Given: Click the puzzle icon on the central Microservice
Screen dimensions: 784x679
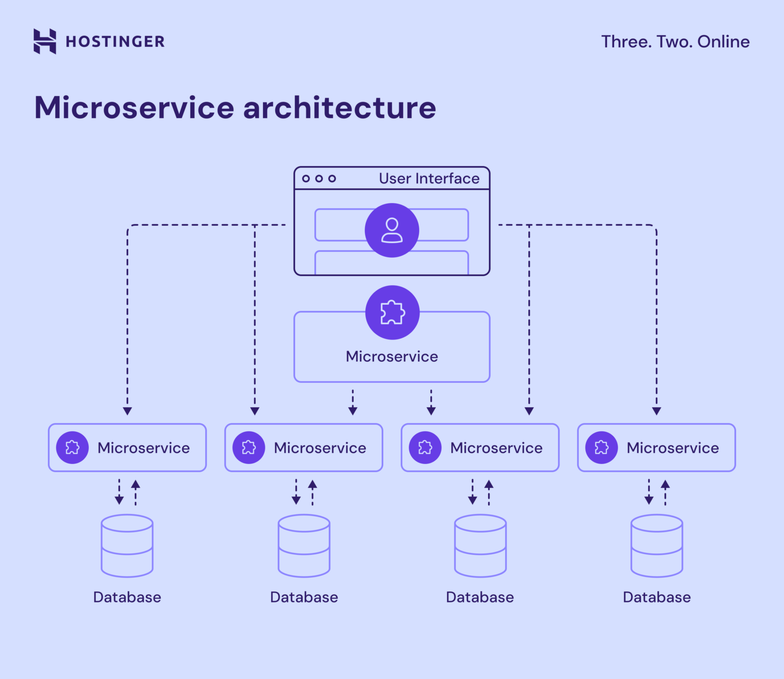Looking at the screenshot, I should click(391, 312).
